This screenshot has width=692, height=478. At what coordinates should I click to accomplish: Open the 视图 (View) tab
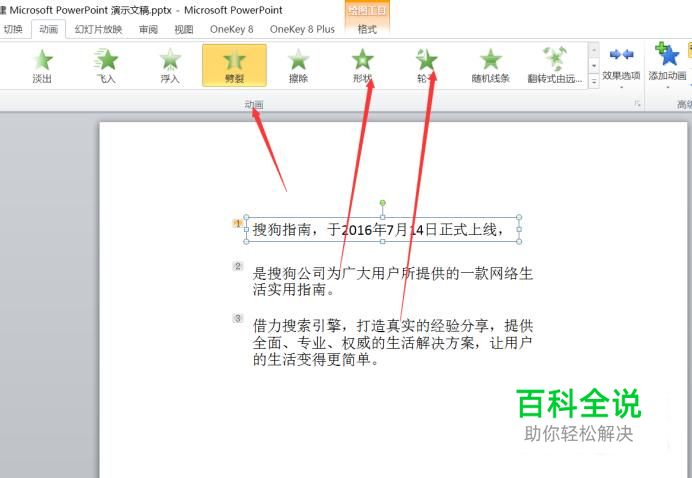point(184,29)
